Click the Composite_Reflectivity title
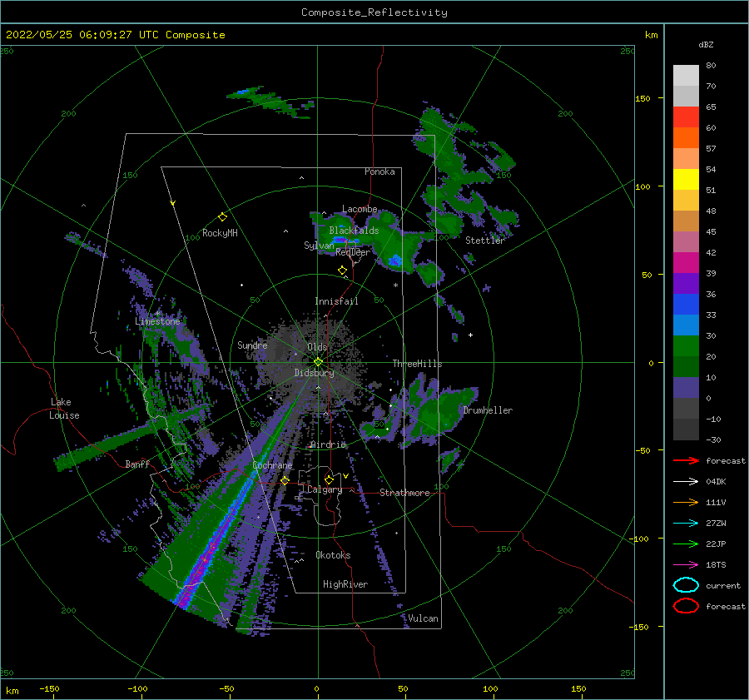749x700 pixels. coord(374,12)
